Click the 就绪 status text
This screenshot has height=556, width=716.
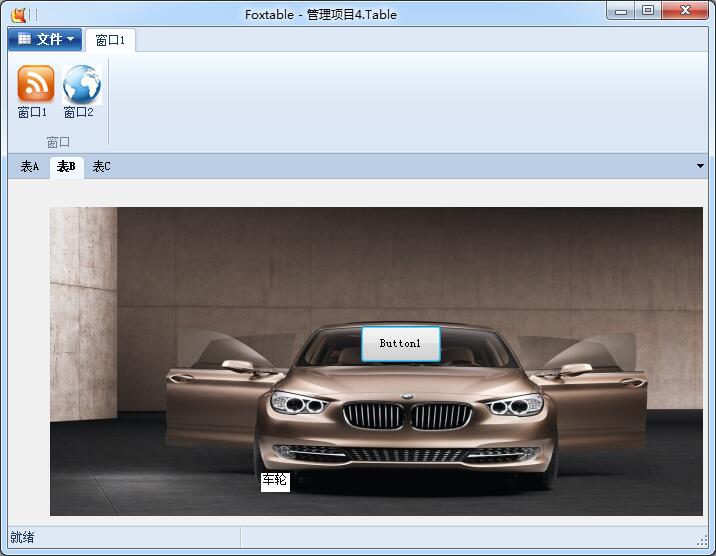pos(22,537)
